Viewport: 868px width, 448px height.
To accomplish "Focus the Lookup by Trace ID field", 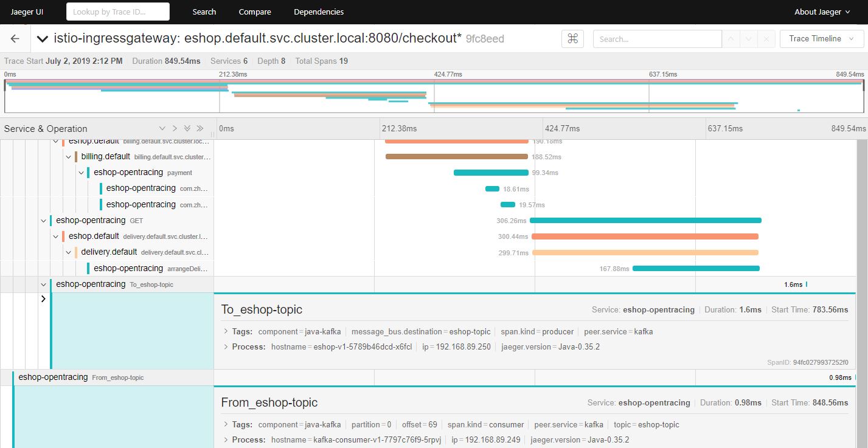I will (118, 12).
